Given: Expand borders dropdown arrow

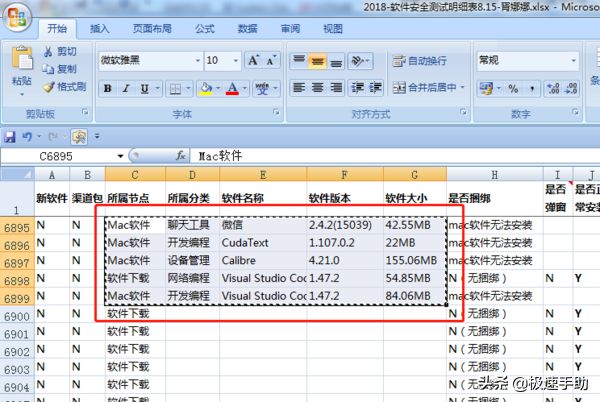Looking at the screenshot, I should point(188,89).
